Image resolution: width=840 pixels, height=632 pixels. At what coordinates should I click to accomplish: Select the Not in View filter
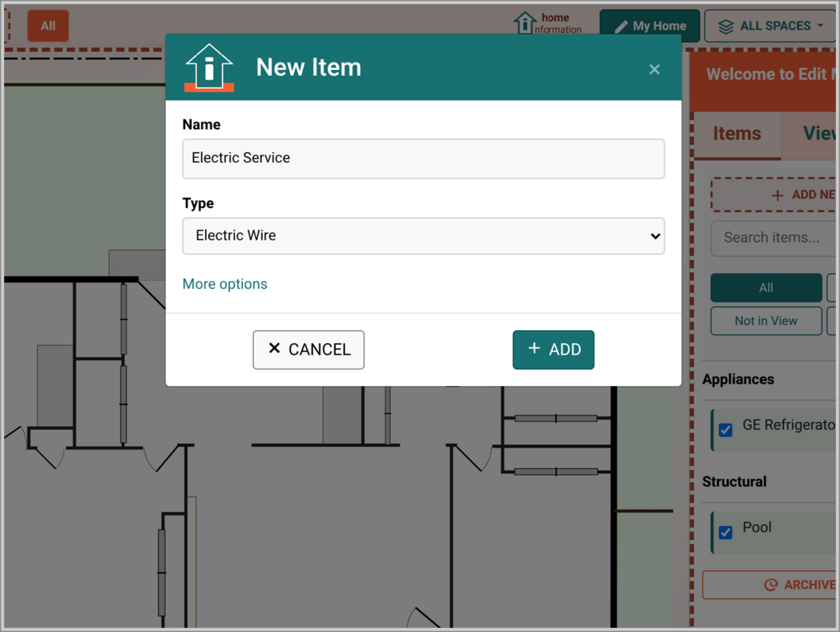766,321
